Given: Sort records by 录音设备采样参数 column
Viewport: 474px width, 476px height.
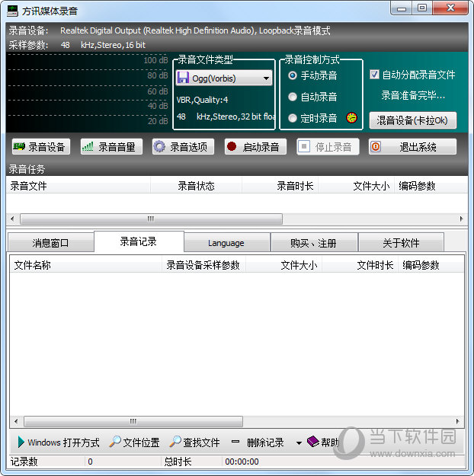Looking at the screenshot, I should 203,265.
